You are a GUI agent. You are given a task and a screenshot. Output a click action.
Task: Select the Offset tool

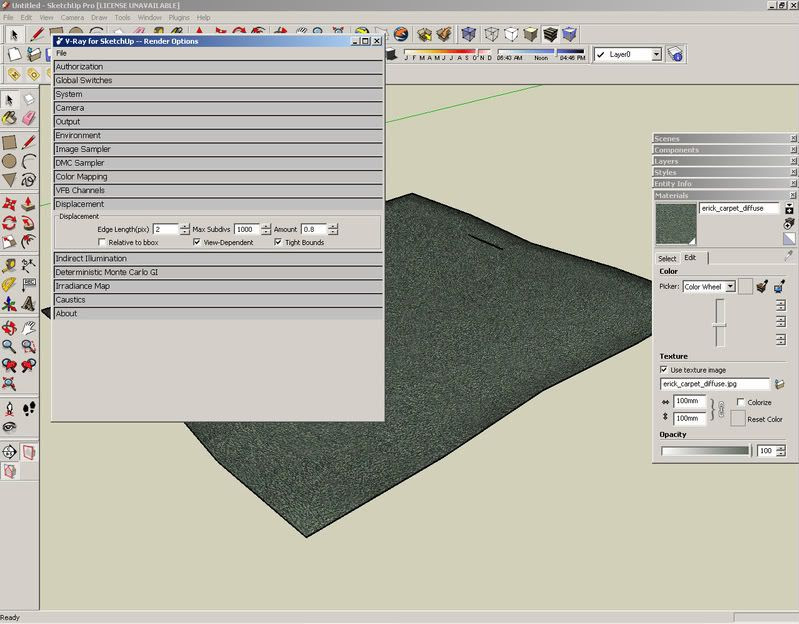coord(29,241)
